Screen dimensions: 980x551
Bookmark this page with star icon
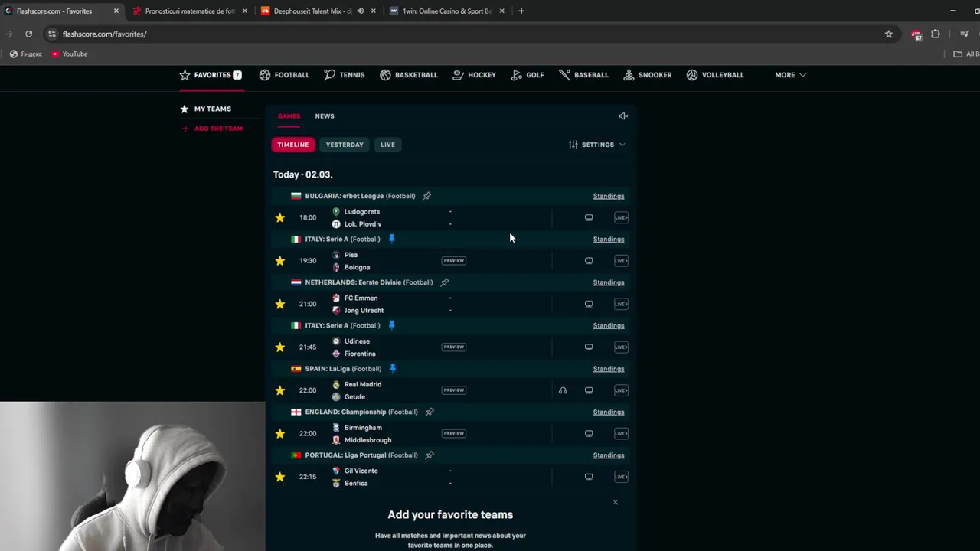point(889,34)
